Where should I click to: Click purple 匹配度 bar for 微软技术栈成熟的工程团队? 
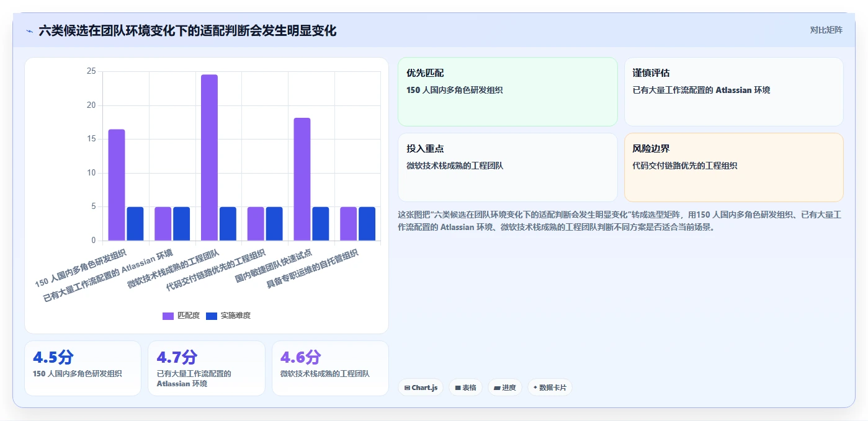[x=209, y=157]
